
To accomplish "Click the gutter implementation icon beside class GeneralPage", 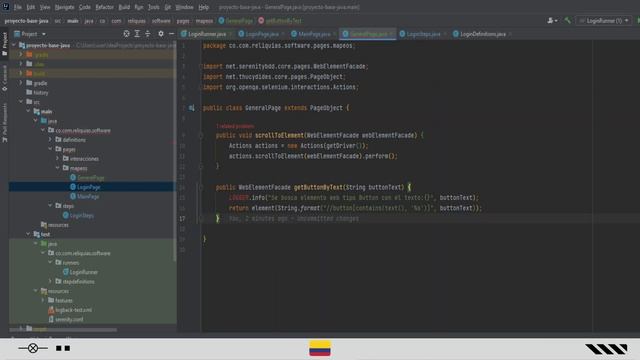I will tap(191, 108).
